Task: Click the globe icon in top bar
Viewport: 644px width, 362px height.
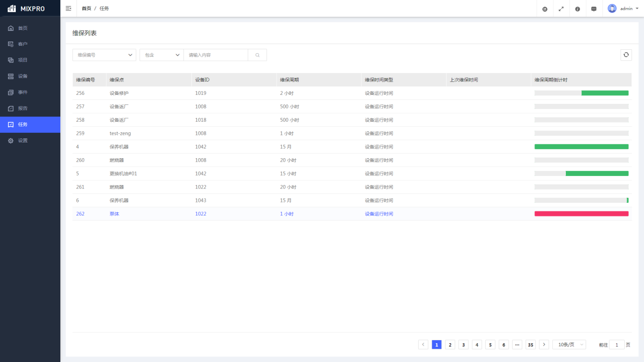Action: (x=545, y=9)
